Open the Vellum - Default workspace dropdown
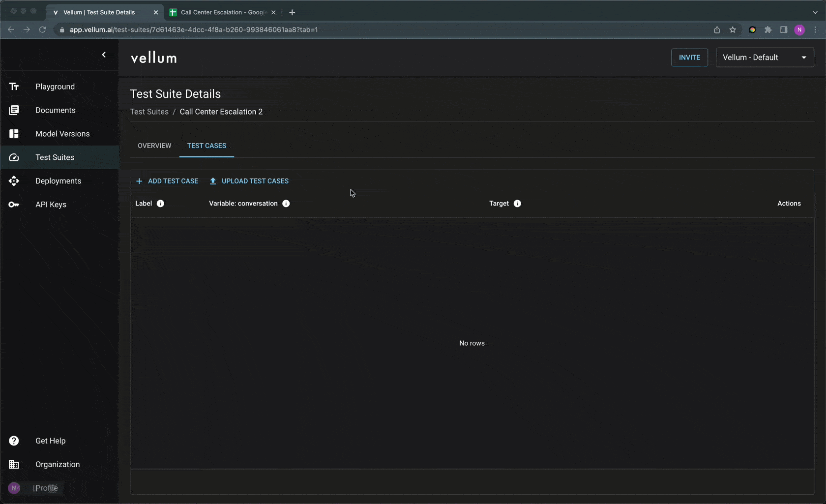 (x=765, y=58)
